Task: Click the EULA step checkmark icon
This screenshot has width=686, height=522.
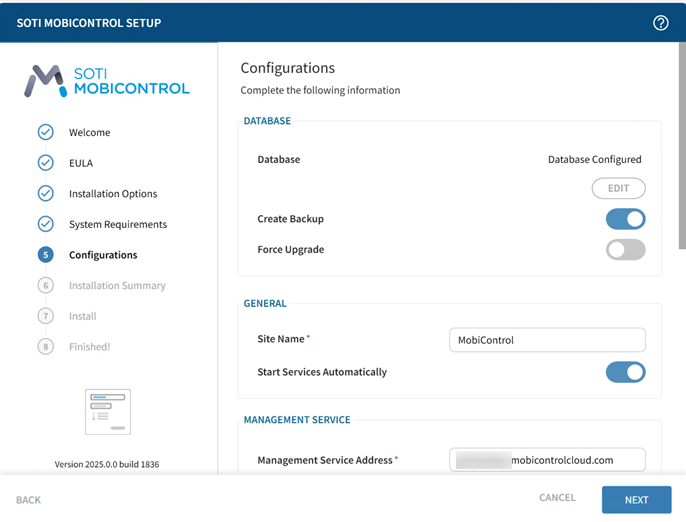Action: click(x=45, y=163)
